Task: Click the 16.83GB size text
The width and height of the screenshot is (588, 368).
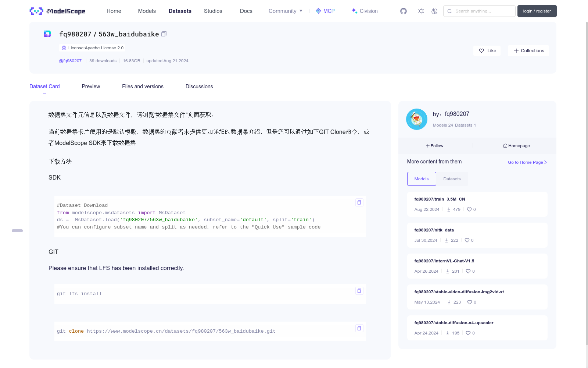Action: (132, 61)
